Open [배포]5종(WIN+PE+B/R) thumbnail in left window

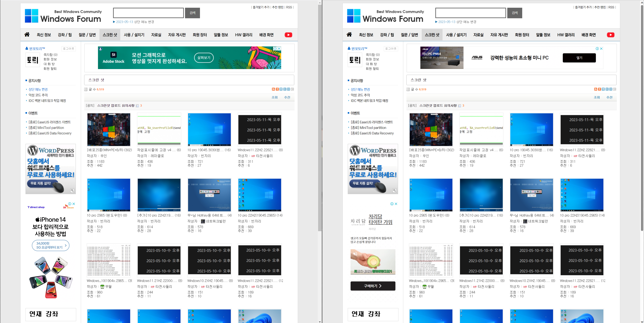(109, 130)
